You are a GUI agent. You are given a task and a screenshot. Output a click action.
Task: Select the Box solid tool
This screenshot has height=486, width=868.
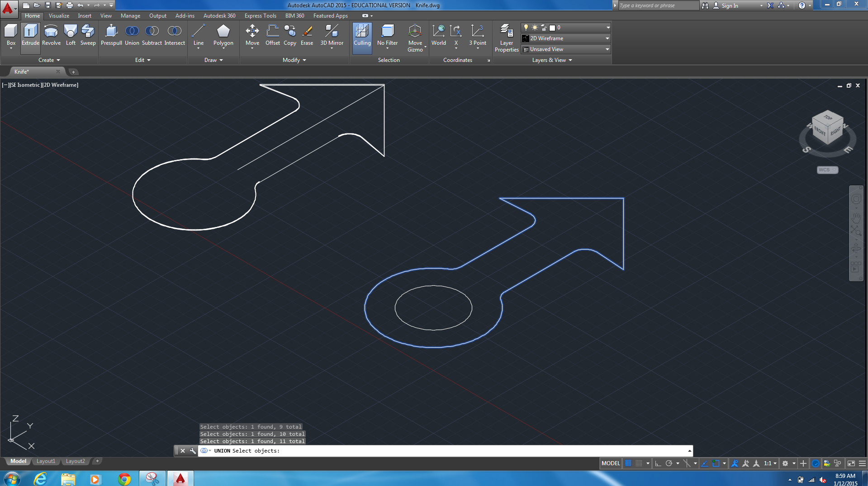[11, 35]
